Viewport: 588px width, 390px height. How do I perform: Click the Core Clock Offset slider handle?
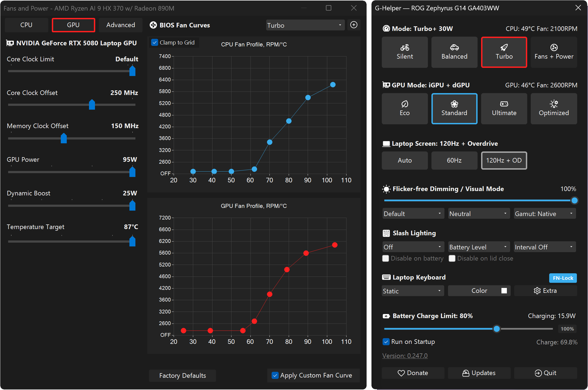click(92, 104)
